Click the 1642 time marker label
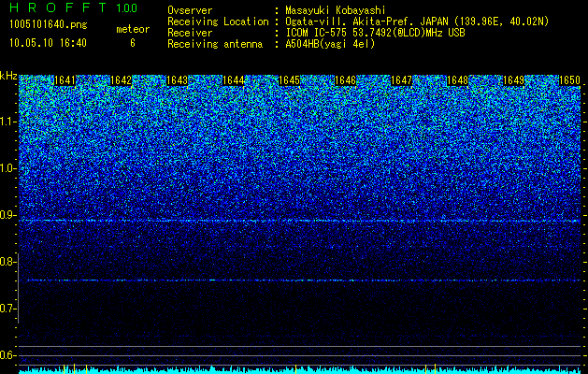The image size is (588, 374). click(122, 80)
